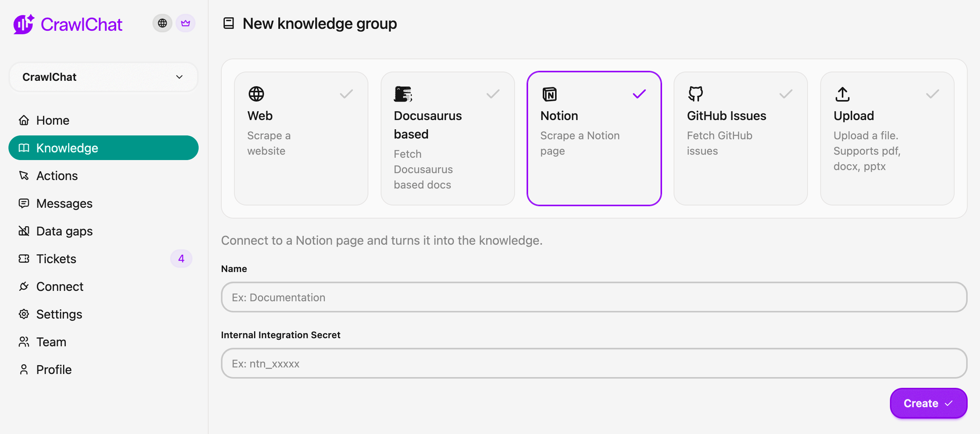Expand the project selector chevron
The image size is (980, 434).
(x=179, y=77)
